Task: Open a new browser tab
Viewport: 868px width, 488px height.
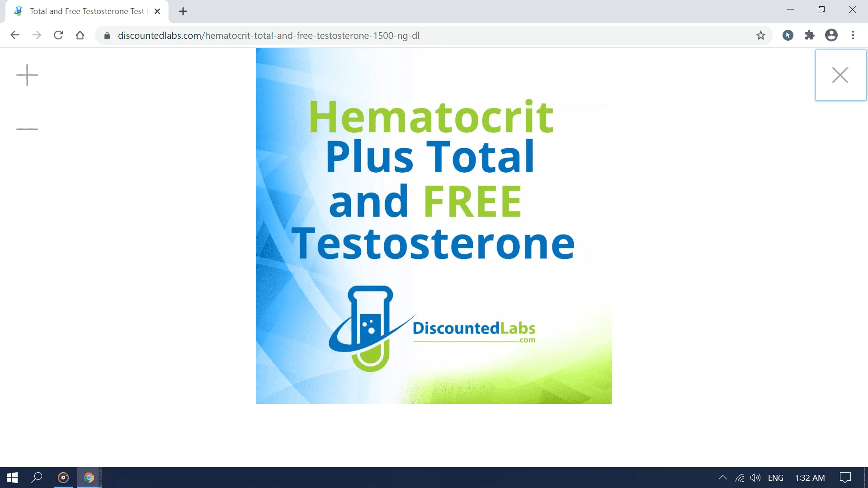Action: point(183,11)
